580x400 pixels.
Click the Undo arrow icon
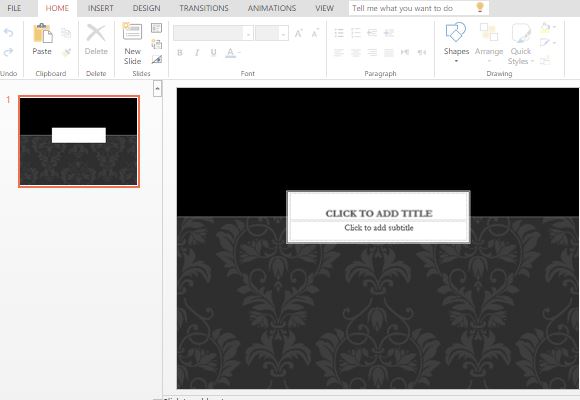[9, 33]
